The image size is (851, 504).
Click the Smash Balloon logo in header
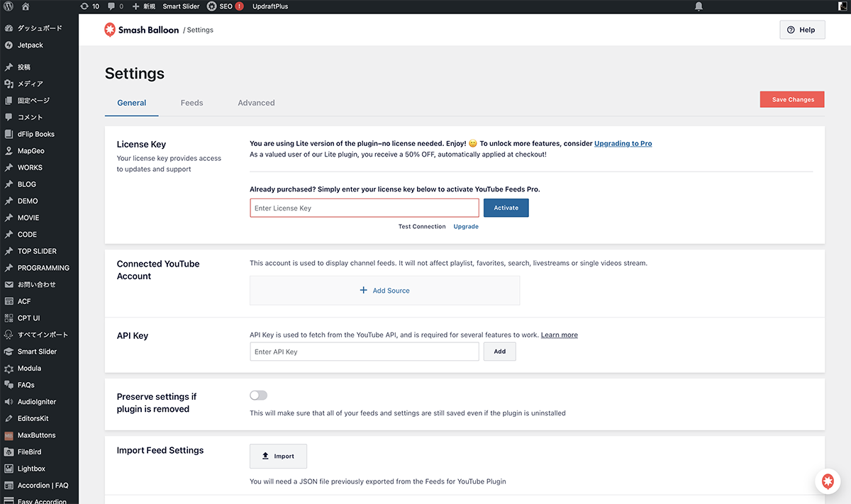(x=142, y=30)
